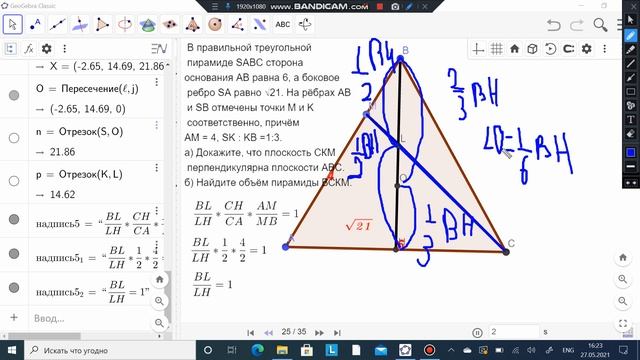Viewport: 640px width, 360px height.
Task: Open the search magnifier in GeoGebra header
Action: [x=600, y=25]
